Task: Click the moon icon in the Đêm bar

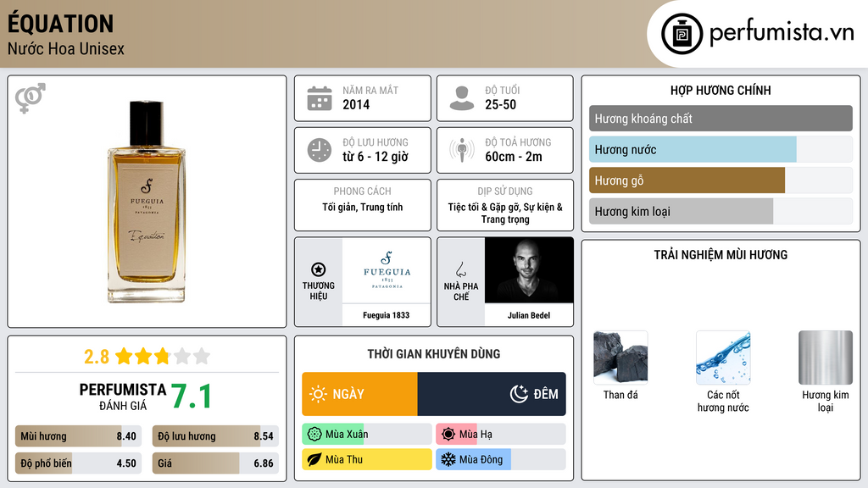Action: pos(519,394)
